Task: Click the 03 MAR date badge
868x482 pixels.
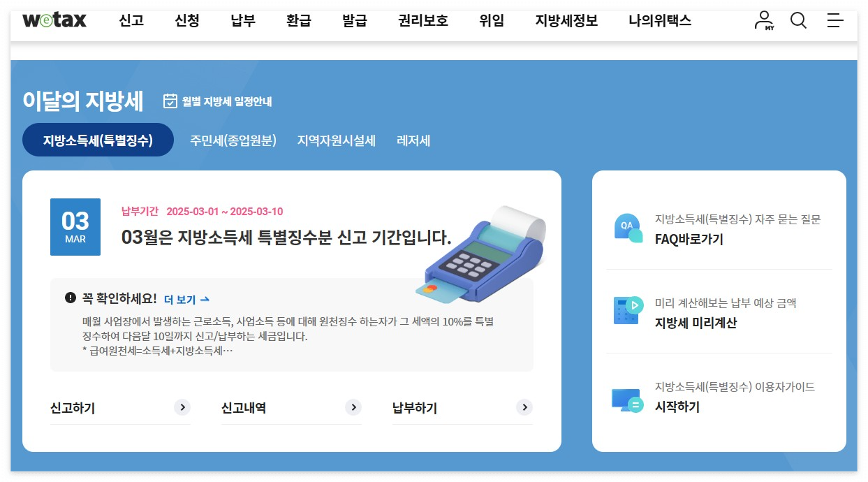Action: [x=75, y=227]
